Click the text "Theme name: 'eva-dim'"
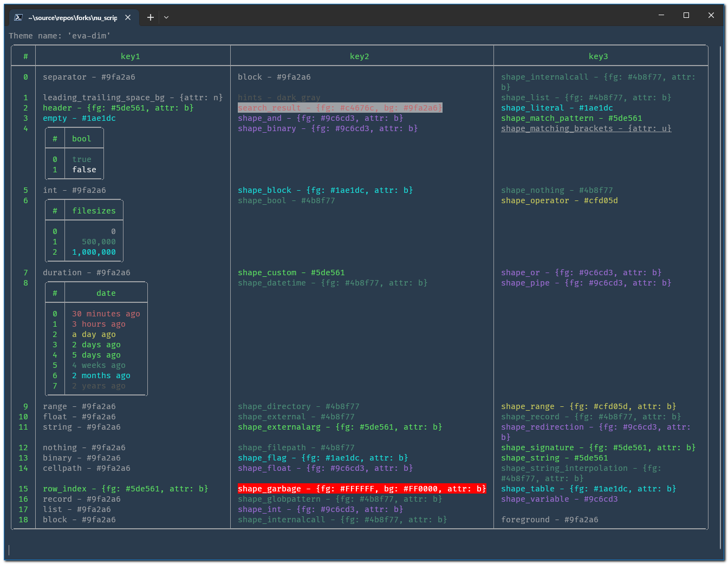728x564 pixels. (x=60, y=36)
